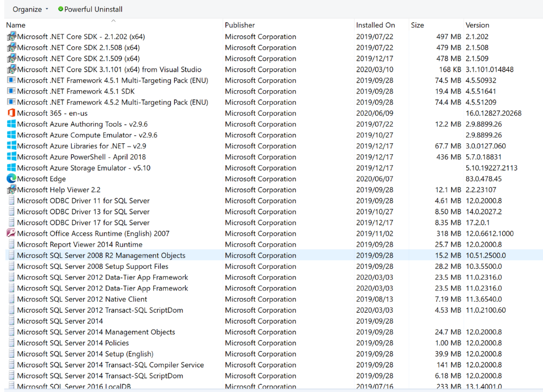This screenshot has height=392, width=543.
Task: Sort by the Installed On column
Action: [376, 25]
